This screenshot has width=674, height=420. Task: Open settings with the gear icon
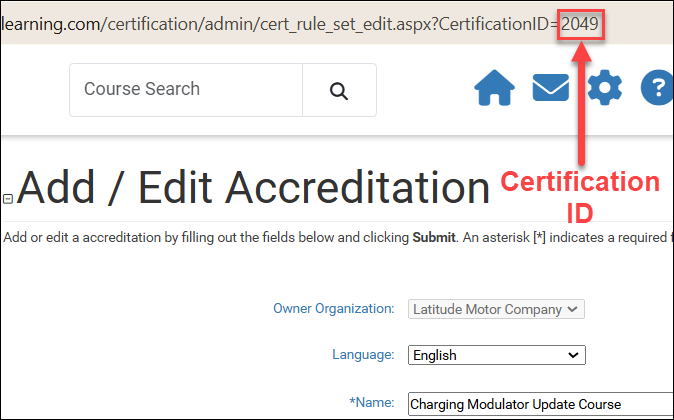coord(604,89)
